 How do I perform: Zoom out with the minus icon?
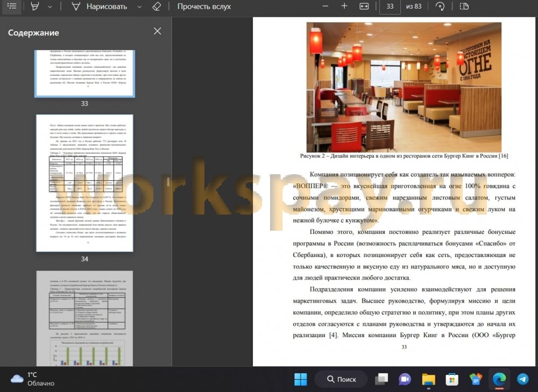[x=325, y=6]
